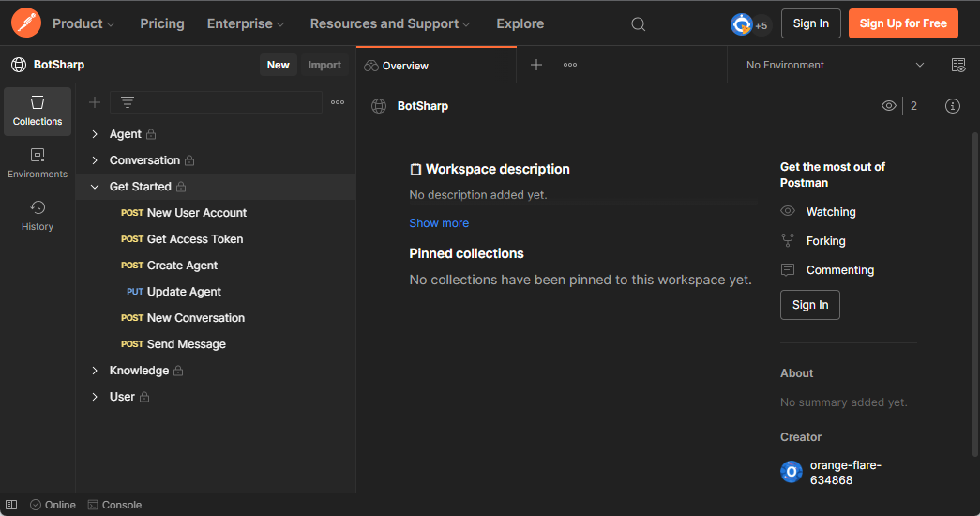Toggle the sidebar layout icon in status bar
This screenshot has width=980, height=516.
pyautogui.click(x=11, y=505)
